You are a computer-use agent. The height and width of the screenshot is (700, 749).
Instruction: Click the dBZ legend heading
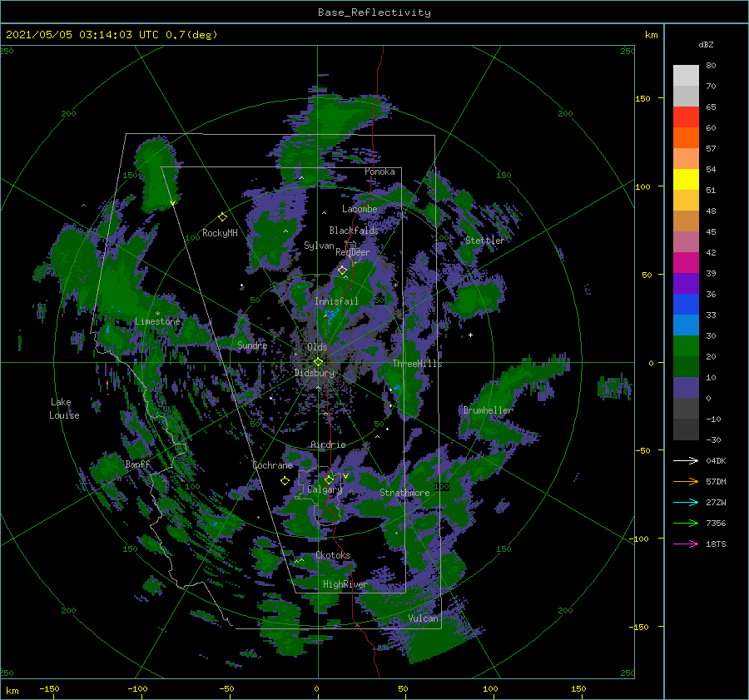706,44
